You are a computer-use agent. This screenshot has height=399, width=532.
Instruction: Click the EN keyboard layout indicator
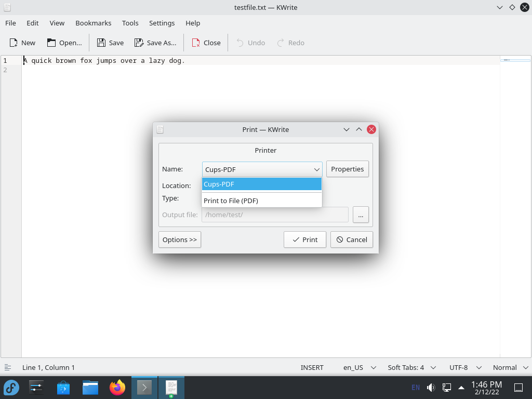[416, 388]
